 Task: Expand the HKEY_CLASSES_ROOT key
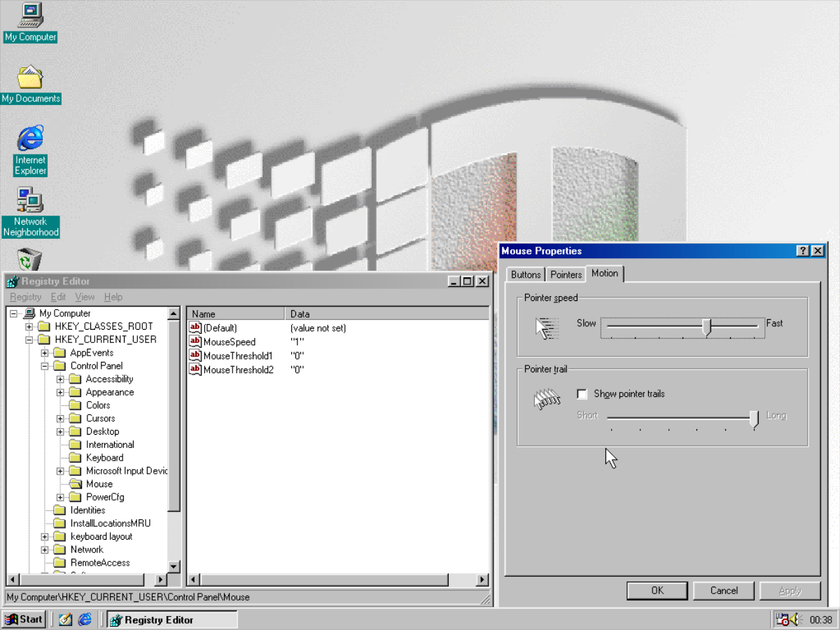[x=29, y=327]
